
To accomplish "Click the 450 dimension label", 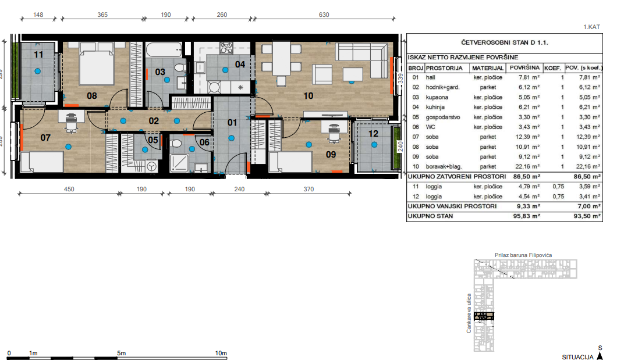I will 69,189.
